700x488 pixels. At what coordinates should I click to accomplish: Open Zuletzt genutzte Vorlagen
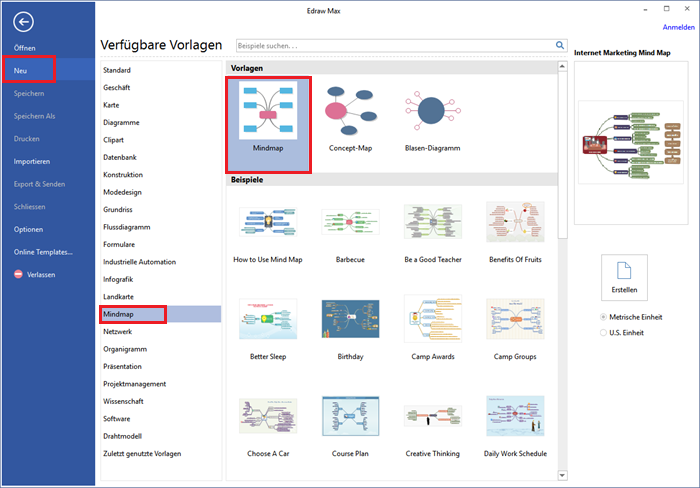tap(142, 453)
